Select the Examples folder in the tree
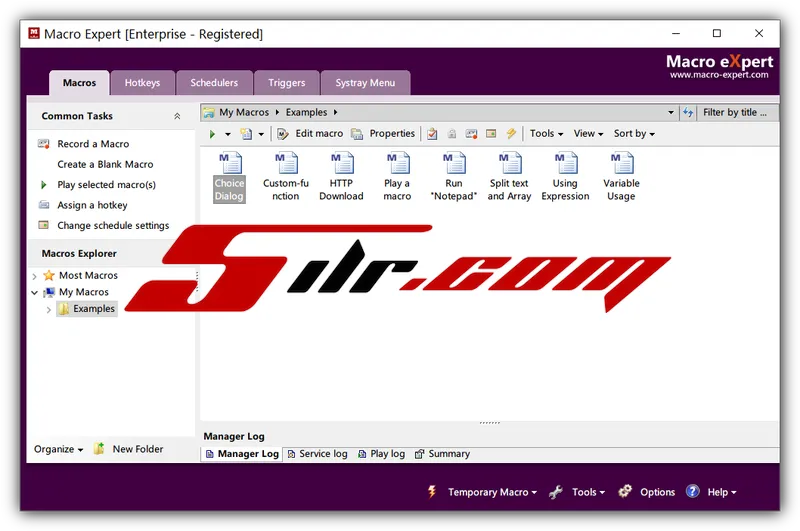 tap(94, 309)
